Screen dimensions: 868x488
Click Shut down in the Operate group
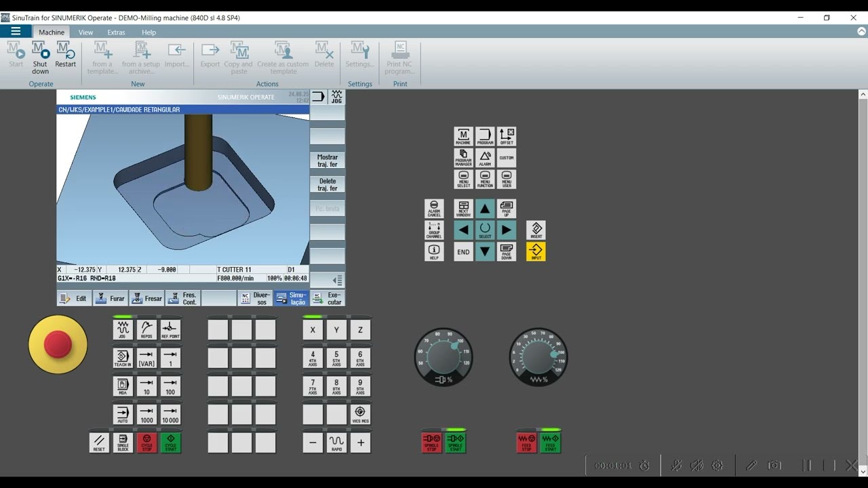pyautogui.click(x=41, y=57)
